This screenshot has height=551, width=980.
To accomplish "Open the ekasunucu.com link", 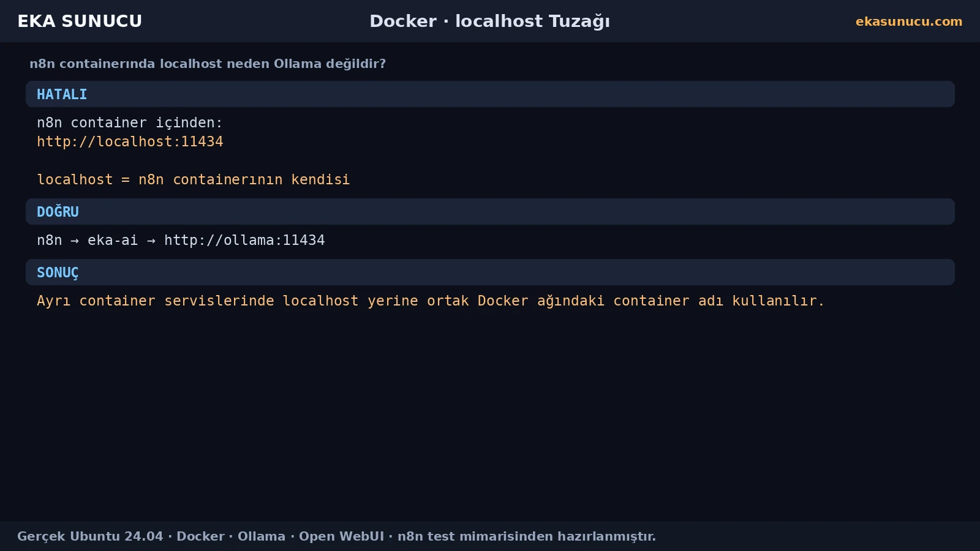I will [x=909, y=21].
